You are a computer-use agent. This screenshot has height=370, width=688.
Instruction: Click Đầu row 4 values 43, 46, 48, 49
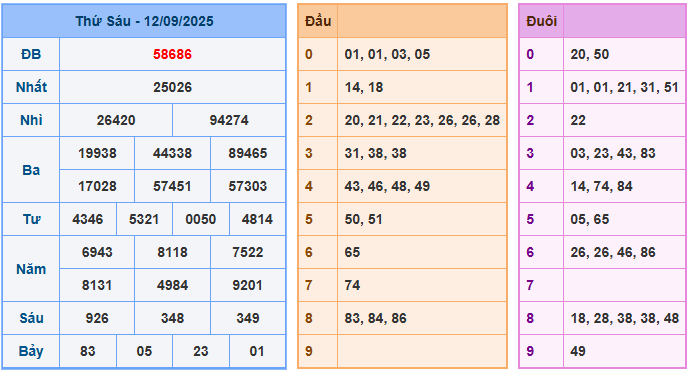[387, 186]
